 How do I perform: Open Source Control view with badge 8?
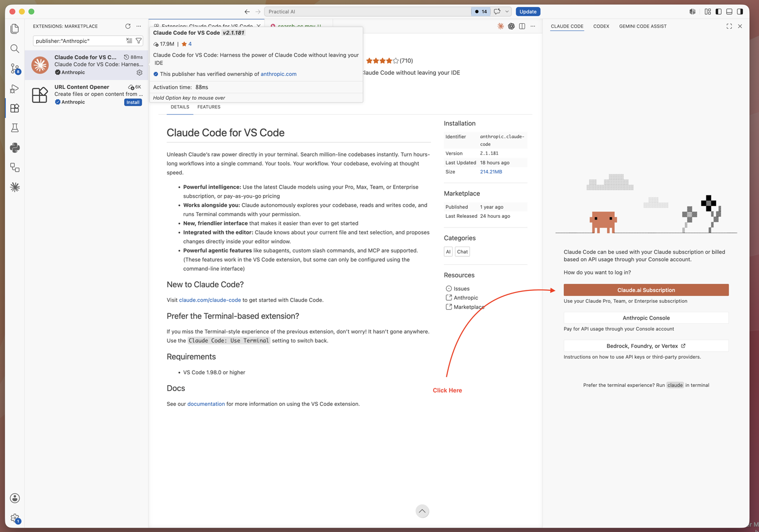click(15, 69)
